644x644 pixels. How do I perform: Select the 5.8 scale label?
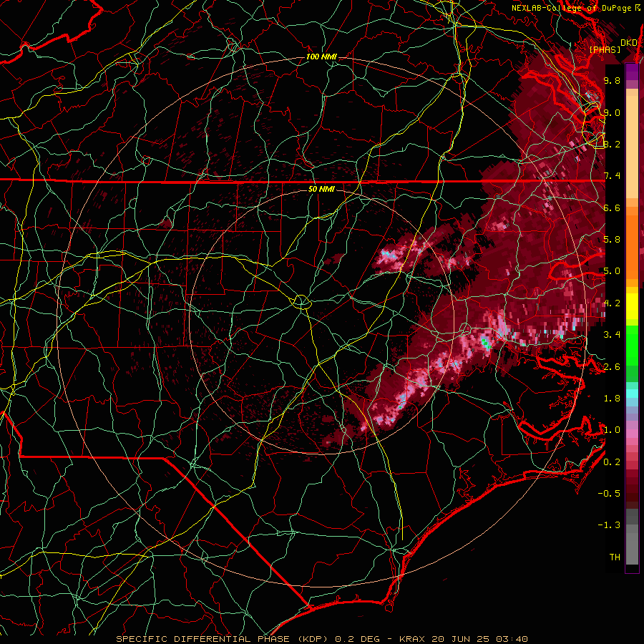(x=612, y=240)
